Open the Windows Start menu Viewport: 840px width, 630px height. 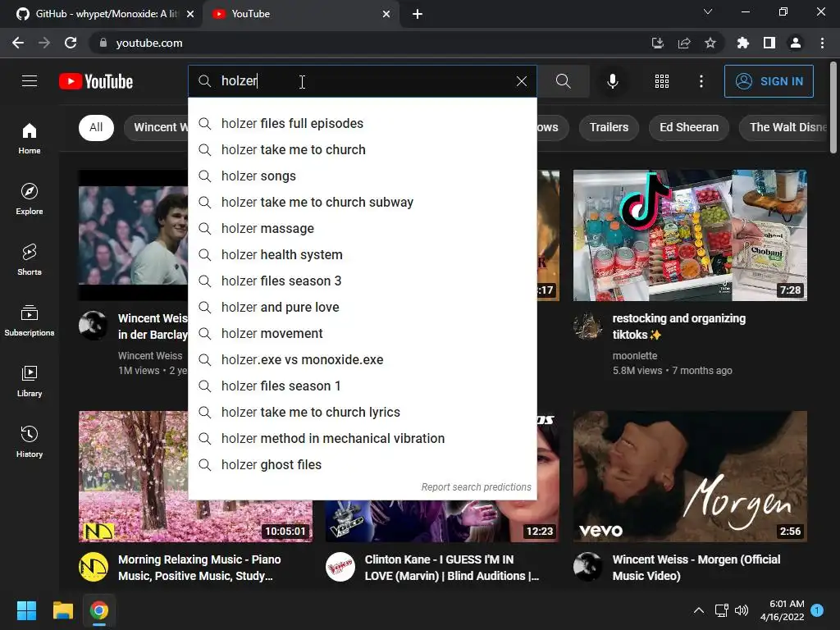[26, 610]
